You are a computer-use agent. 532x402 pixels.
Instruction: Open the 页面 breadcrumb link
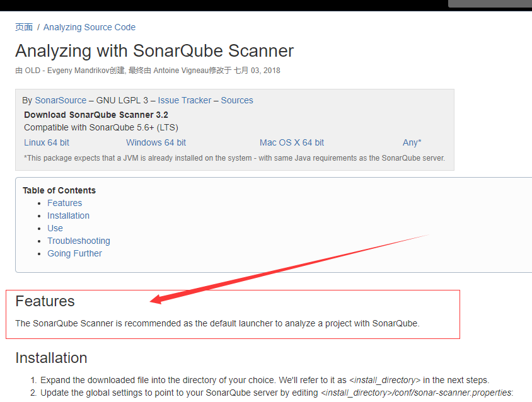(23, 27)
